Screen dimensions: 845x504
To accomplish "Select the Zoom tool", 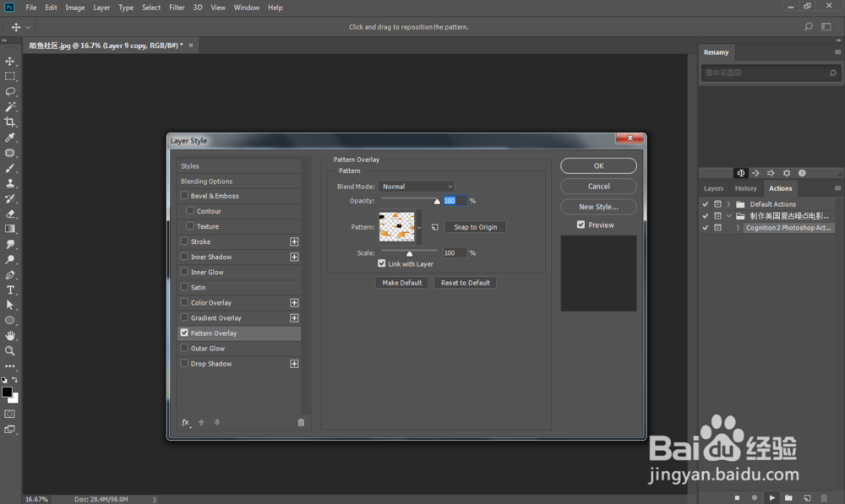I will (x=9, y=351).
